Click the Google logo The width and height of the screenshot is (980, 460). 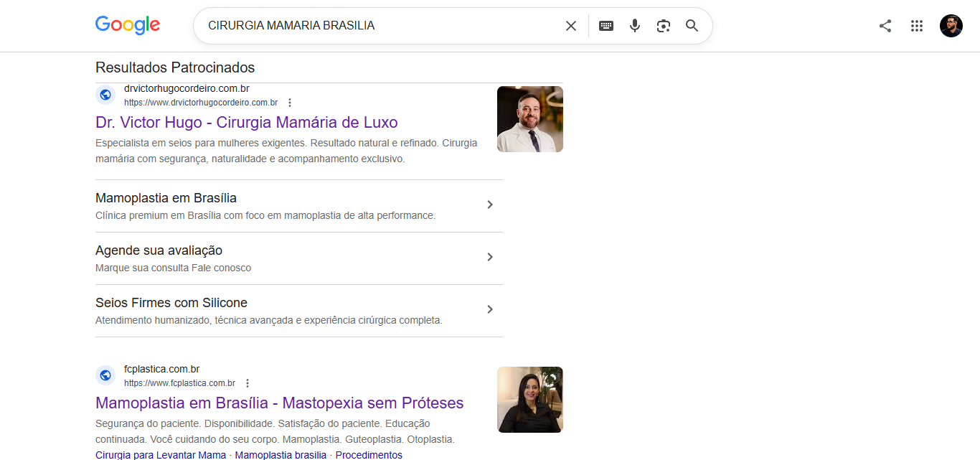(x=128, y=25)
